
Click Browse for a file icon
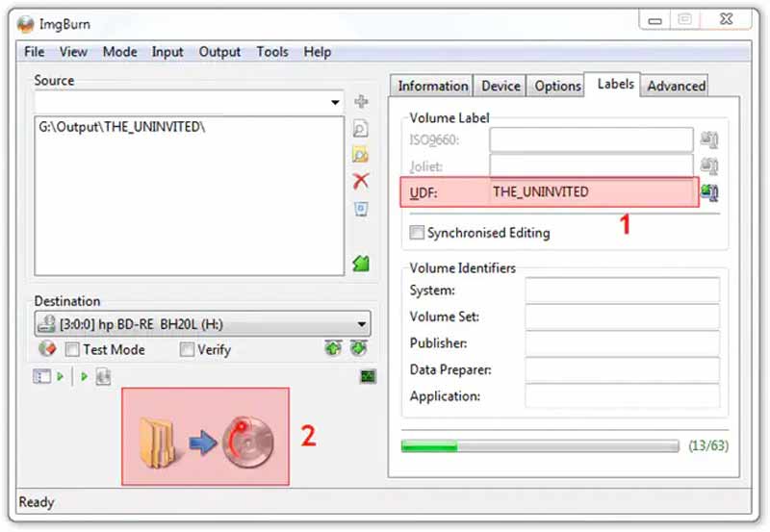tap(361, 129)
